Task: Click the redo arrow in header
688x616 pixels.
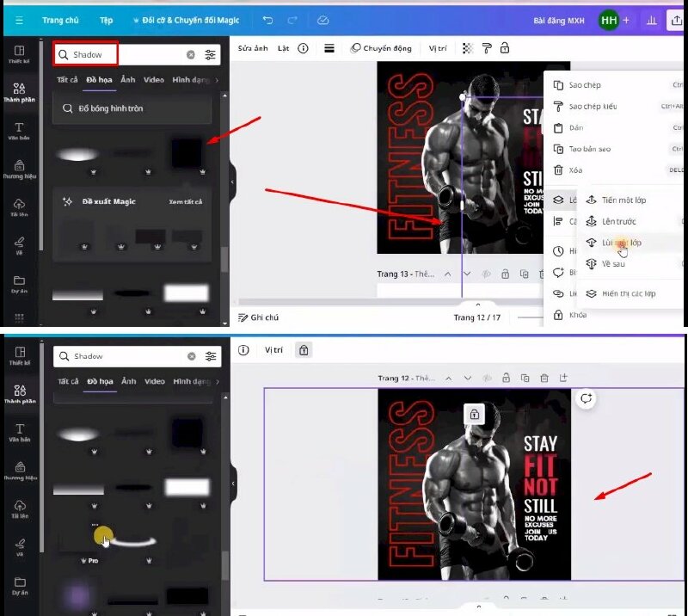Action: [292, 20]
